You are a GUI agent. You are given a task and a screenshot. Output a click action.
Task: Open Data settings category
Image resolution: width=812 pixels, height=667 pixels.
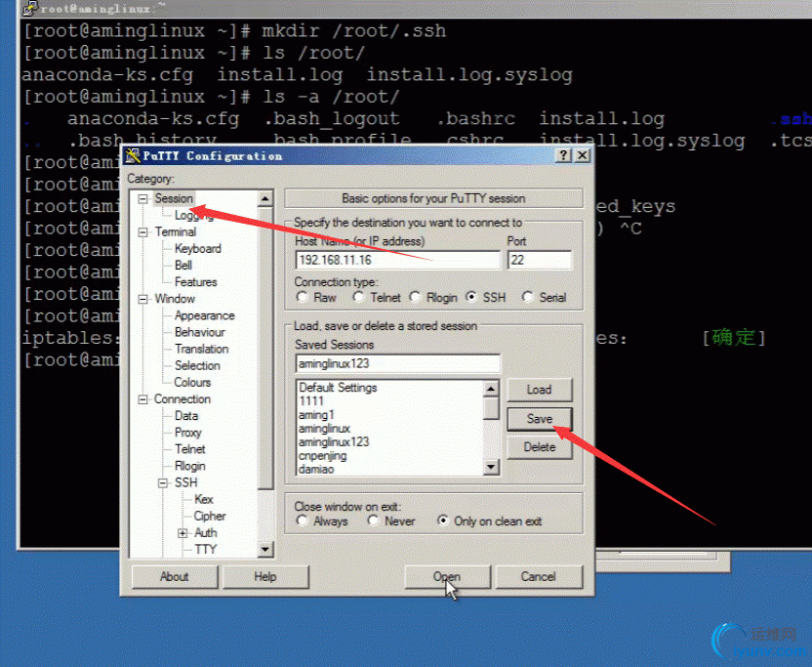pos(186,416)
